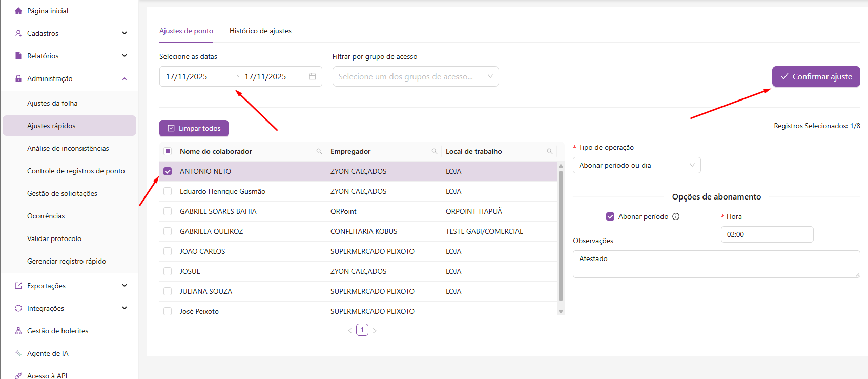Select the GABRIELA QUEIROZ checkbox
868x379 pixels.
(x=168, y=231)
